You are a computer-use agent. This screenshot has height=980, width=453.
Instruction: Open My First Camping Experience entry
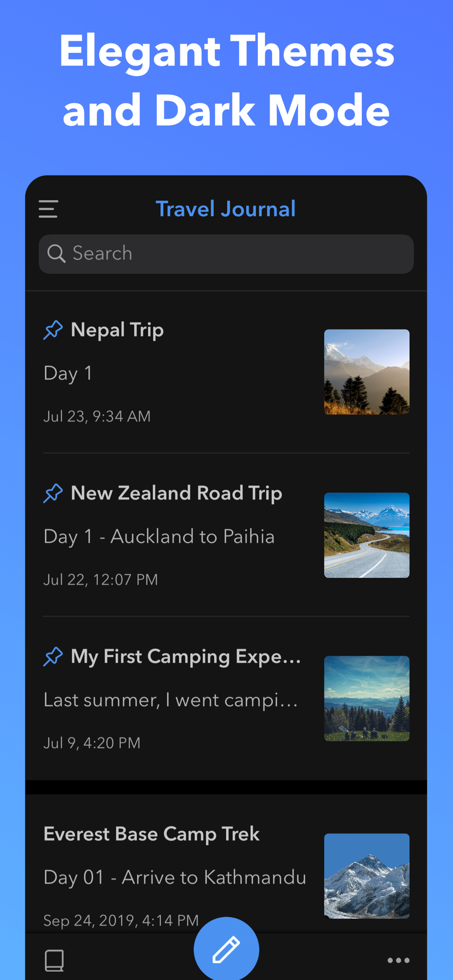click(185, 657)
